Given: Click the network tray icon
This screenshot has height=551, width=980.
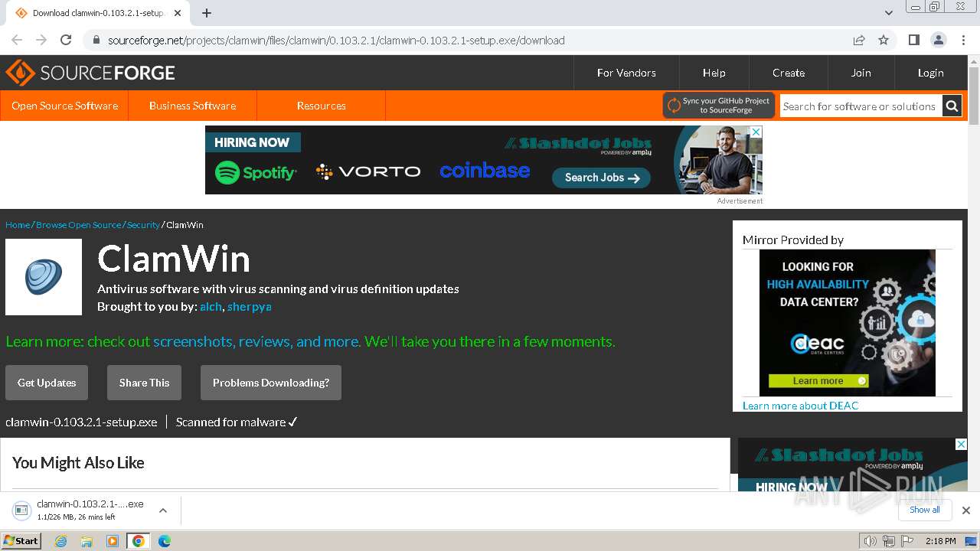Looking at the screenshot, I should (888, 541).
